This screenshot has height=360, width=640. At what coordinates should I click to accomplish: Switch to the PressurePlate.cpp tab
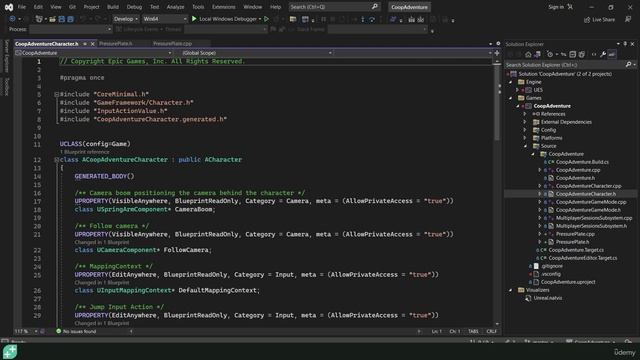(173, 44)
